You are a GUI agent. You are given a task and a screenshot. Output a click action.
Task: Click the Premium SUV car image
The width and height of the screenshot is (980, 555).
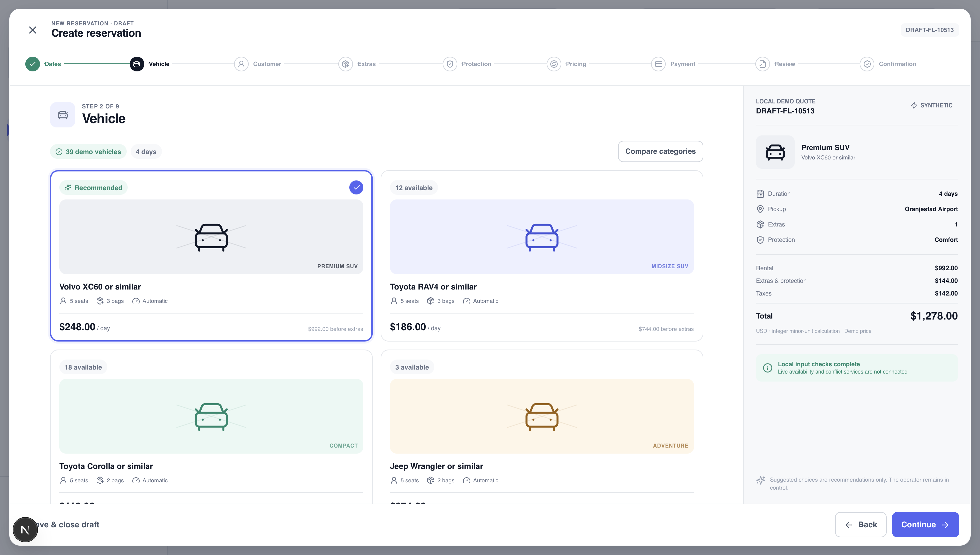211,237
